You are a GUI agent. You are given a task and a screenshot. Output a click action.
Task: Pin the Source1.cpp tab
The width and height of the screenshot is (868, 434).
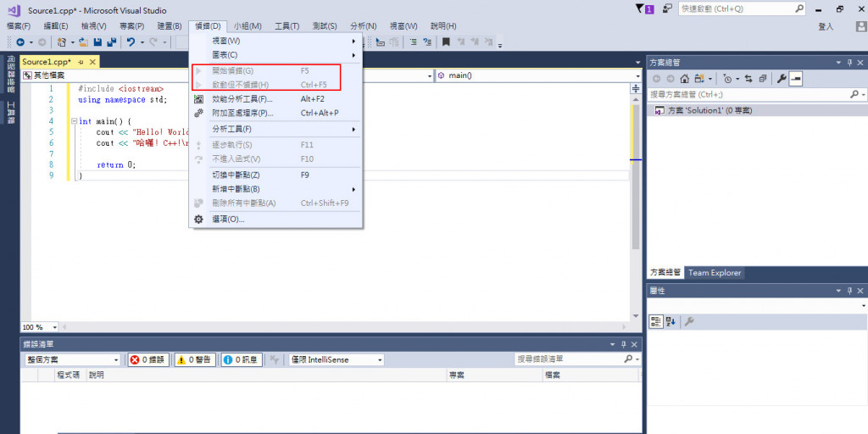pyautogui.click(x=81, y=62)
